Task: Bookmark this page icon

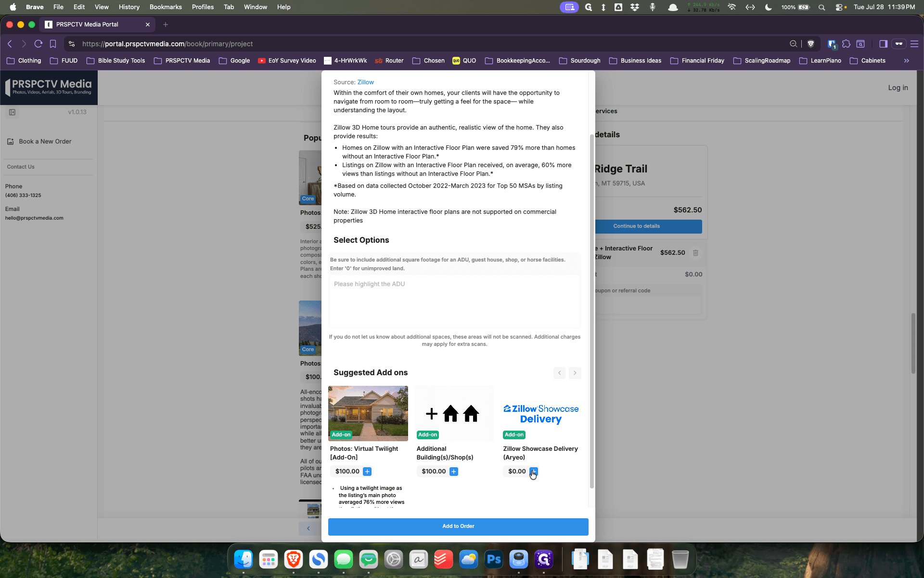Action: point(53,44)
